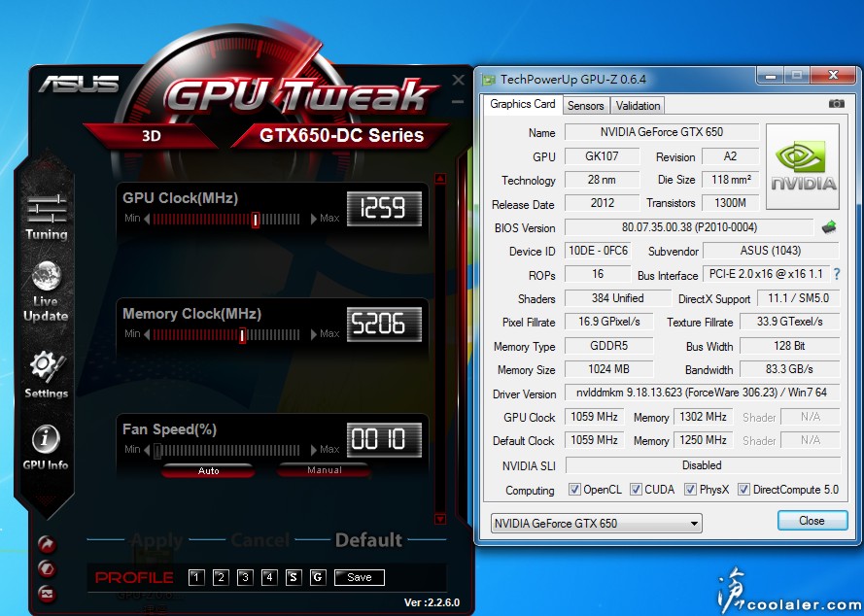Click the middle red round icon at bottom-left
864x616 pixels.
point(47,568)
